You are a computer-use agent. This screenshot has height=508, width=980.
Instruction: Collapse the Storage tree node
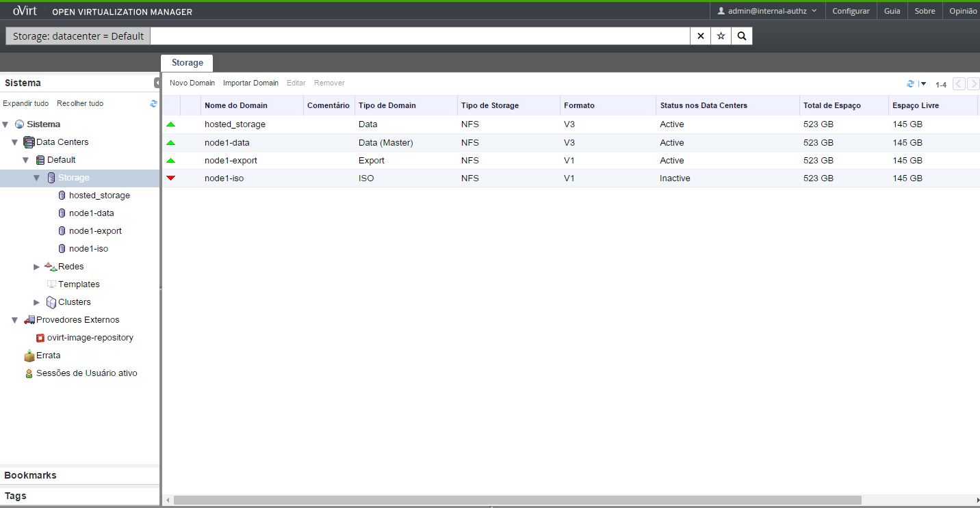pyautogui.click(x=37, y=178)
